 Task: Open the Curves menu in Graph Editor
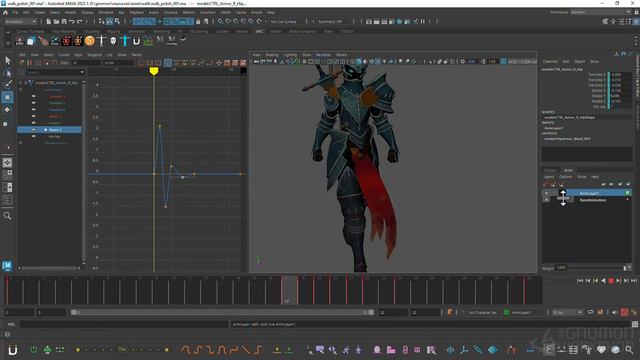[64, 55]
